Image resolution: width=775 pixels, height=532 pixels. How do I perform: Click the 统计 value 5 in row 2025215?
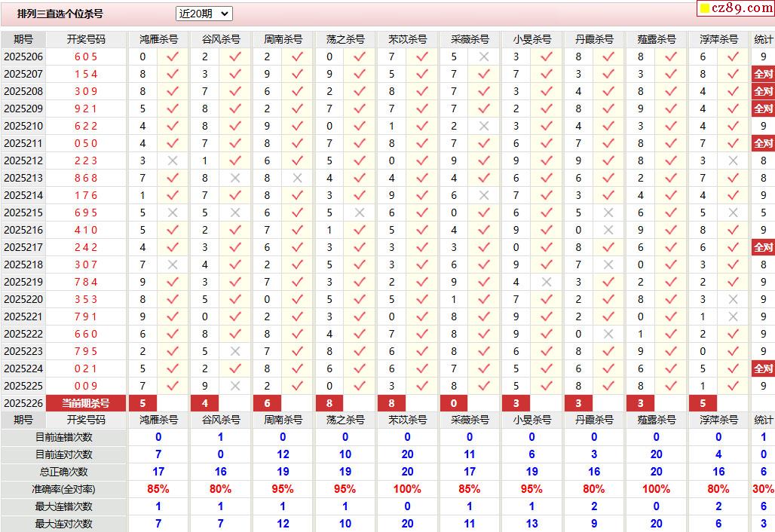pyautogui.click(x=763, y=212)
